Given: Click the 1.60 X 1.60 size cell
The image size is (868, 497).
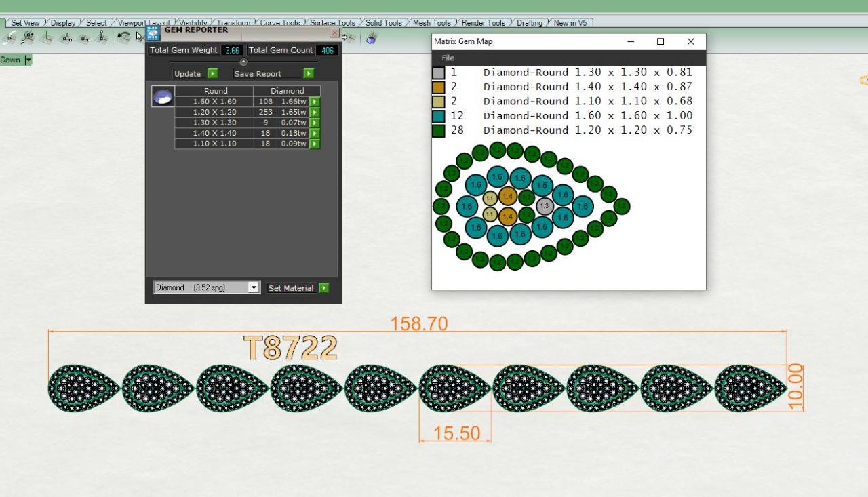Looking at the screenshot, I should click(x=214, y=102).
